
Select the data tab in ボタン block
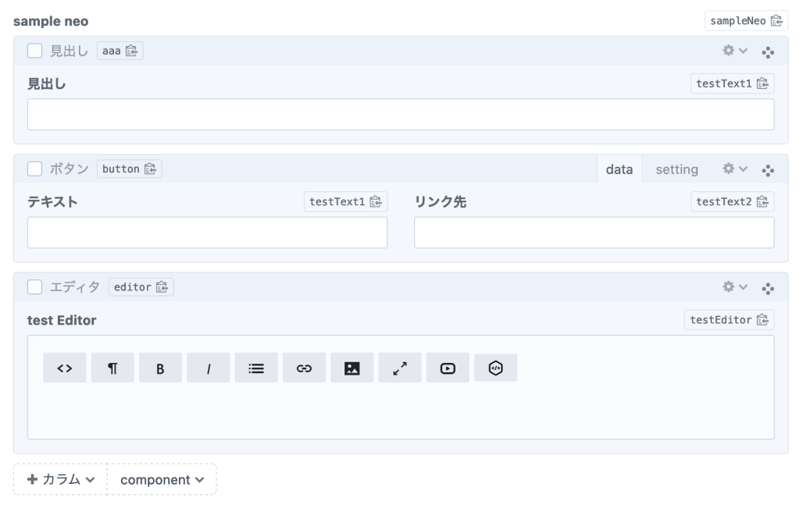(x=619, y=169)
